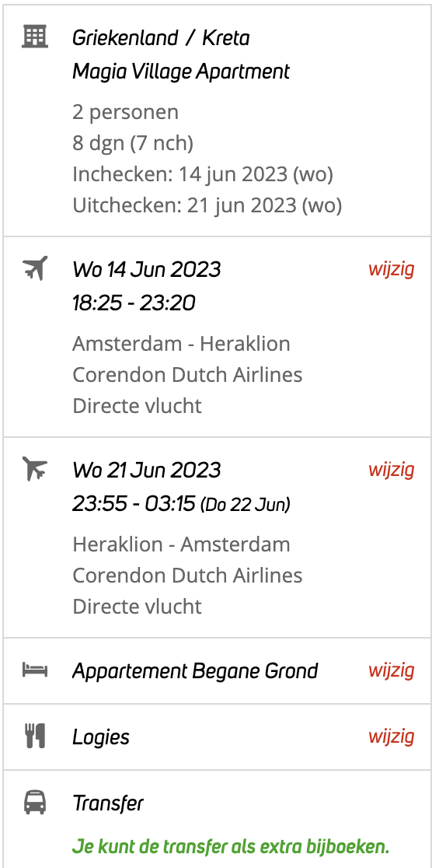This screenshot has width=432, height=868.
Task: Click the bed icon beside Appartement
Action: (x=35, y=670)
